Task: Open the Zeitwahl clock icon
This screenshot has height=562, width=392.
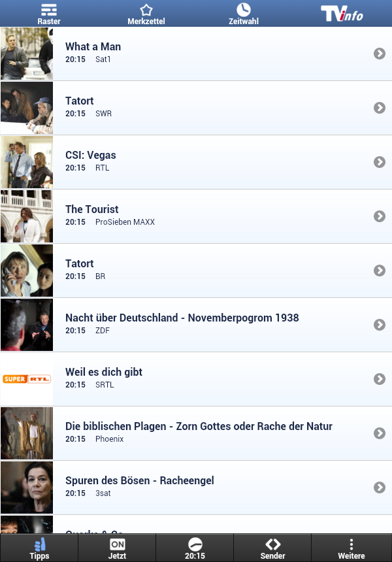Action: (244, 10)
